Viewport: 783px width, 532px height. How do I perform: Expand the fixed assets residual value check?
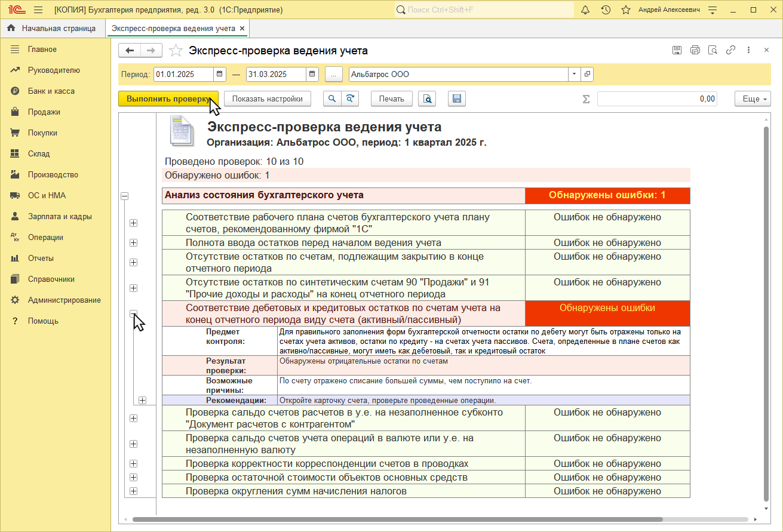tap(133, 478)
